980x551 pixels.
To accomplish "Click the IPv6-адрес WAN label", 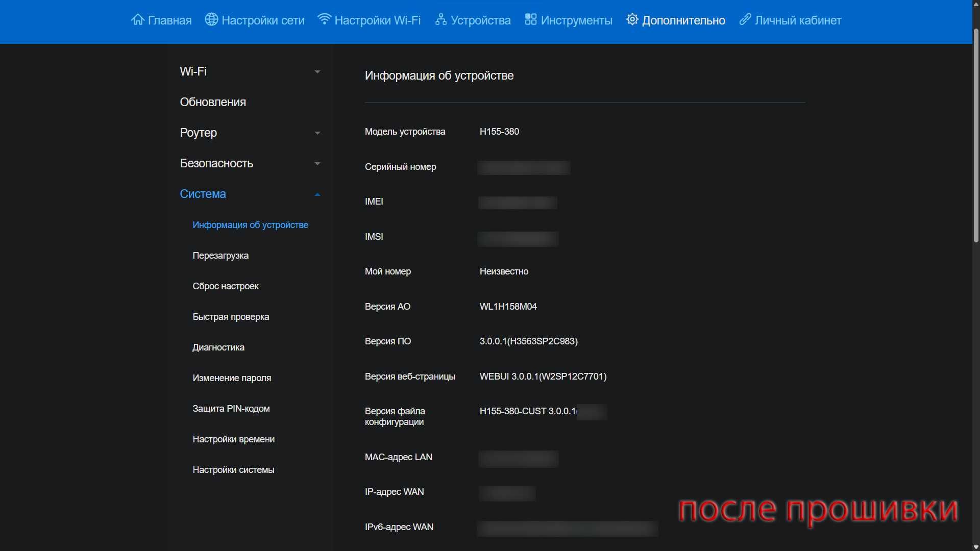I will pyautogui.click(x=399, y=527).
